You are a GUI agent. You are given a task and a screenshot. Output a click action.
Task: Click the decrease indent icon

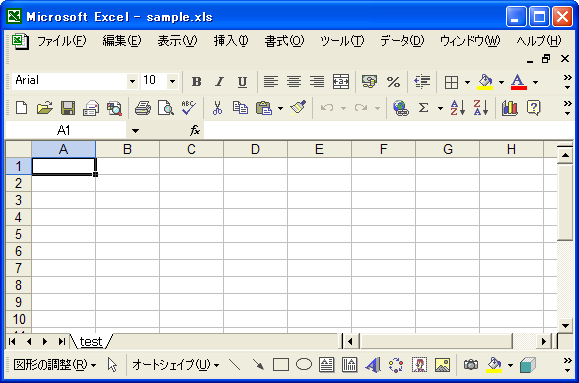tap(422, 82)
